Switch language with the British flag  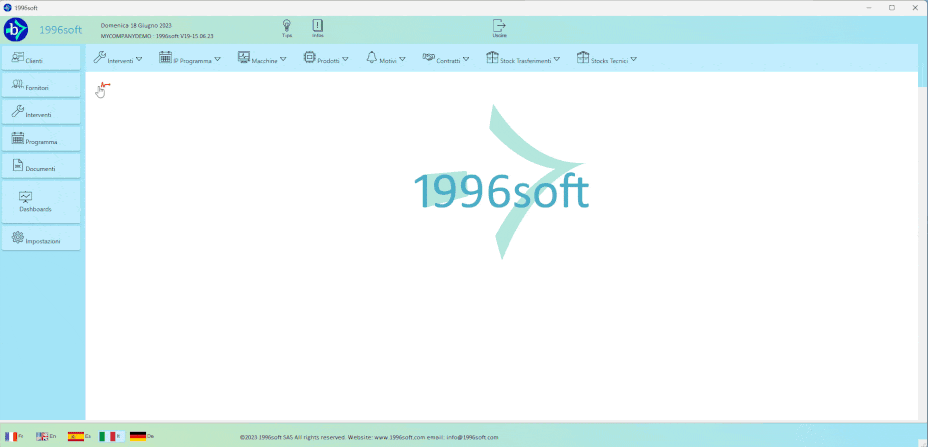pos(42,436)
